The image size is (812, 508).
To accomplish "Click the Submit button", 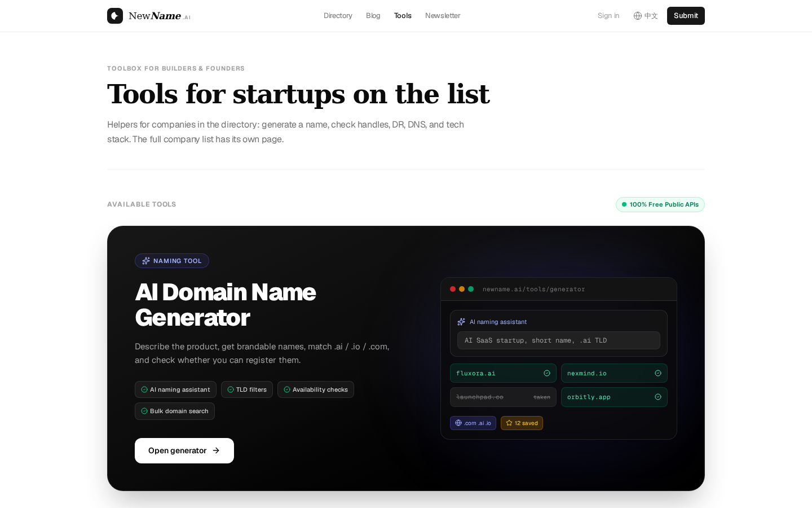I will click(686, 16).
